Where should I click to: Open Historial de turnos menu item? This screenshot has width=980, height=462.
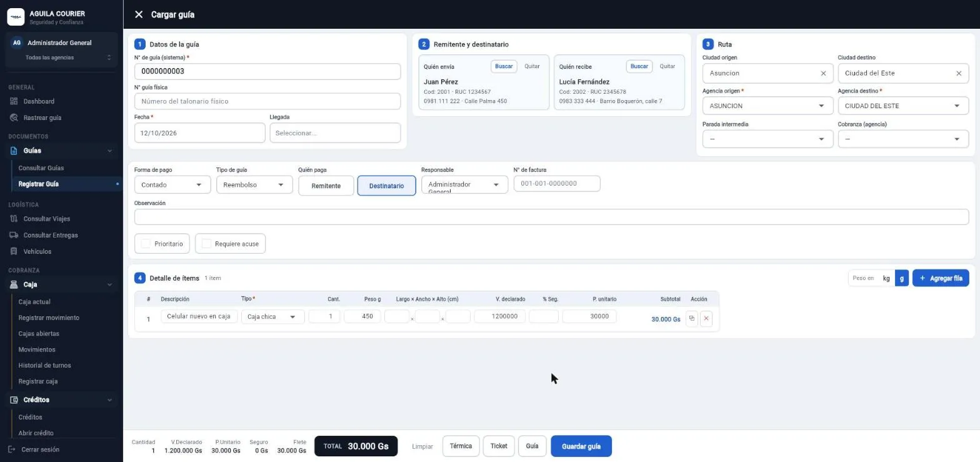click(x=45, y=365)
